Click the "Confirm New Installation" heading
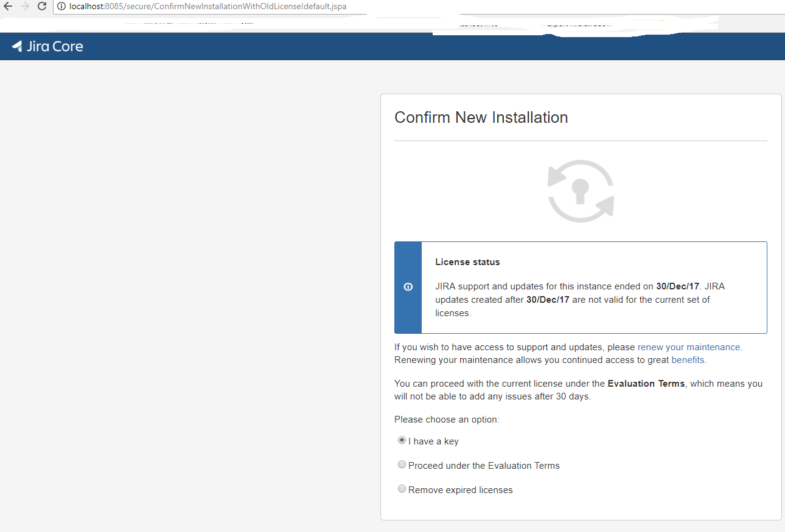Screen dimensions: 785x532 [x=481, y=117]
